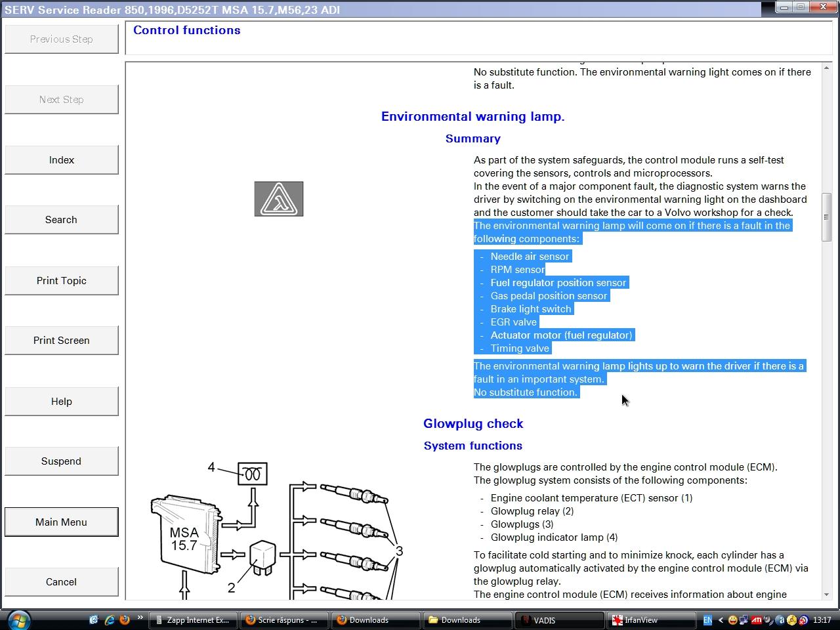Open the Index
This screenshot has width=840, height=630.
point(61,160)
